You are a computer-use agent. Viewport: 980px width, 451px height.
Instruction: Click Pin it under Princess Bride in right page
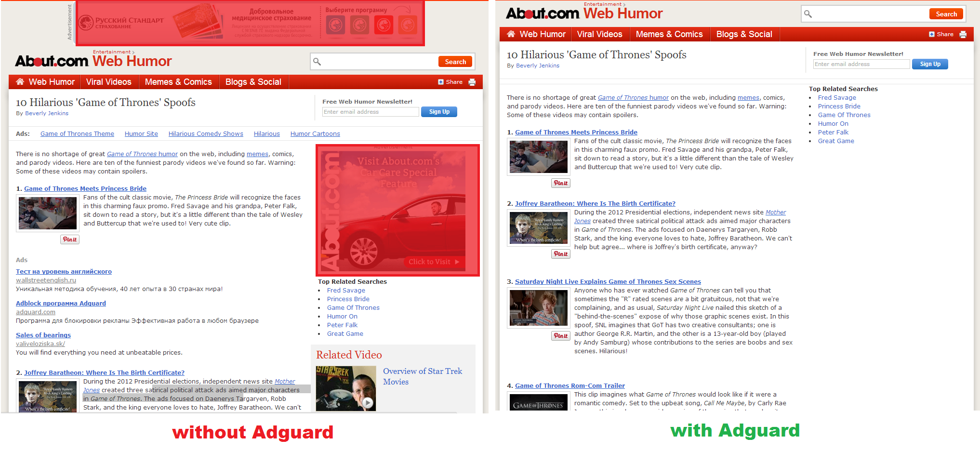(561, 183)
